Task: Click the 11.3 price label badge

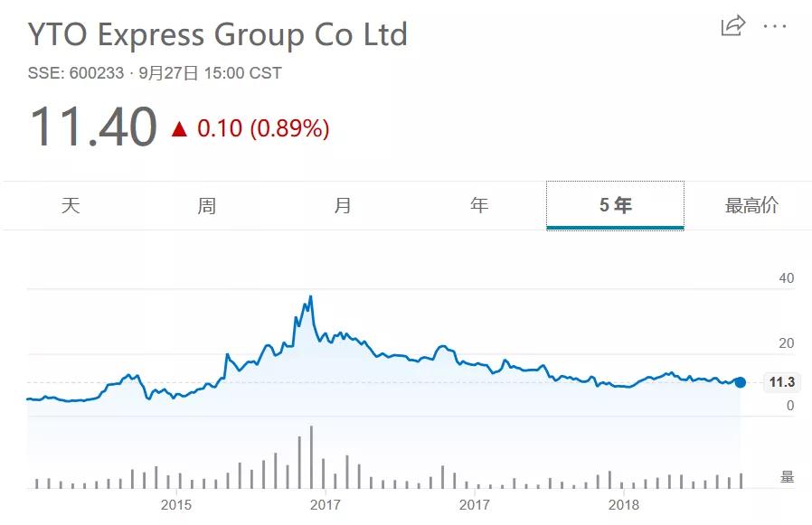Action: 780,382
